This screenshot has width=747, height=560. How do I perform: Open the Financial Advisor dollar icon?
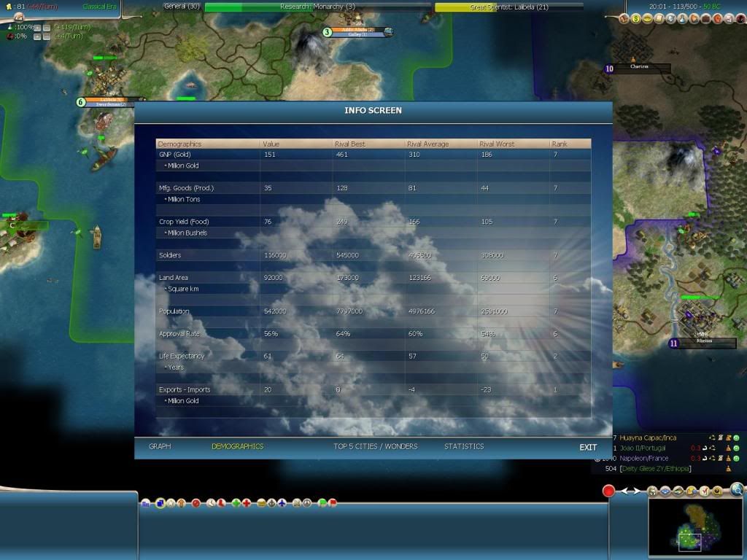[635, 18]
